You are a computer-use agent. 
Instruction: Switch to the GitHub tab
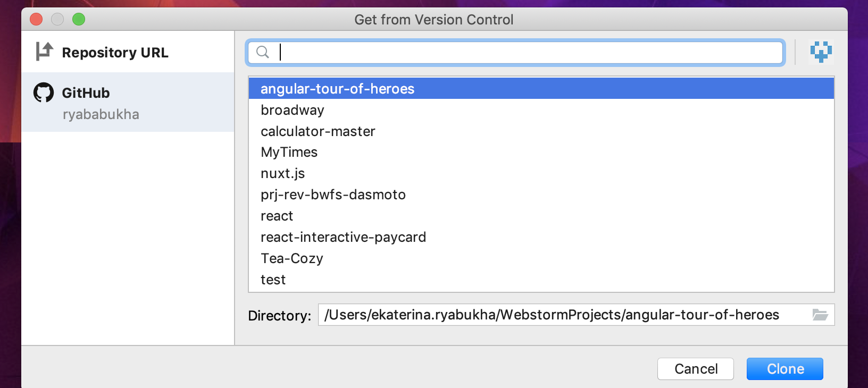click(x=86, y=92)
